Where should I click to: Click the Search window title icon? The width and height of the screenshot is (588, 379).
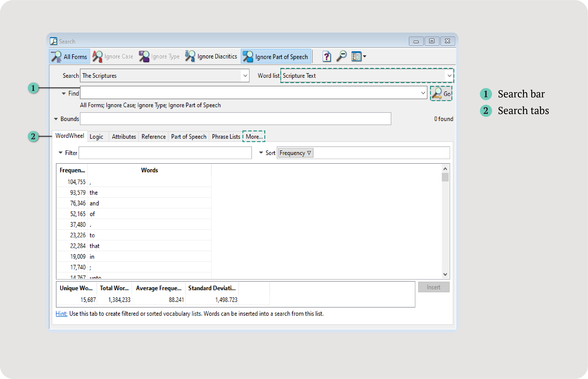click(x=53, y=41)
